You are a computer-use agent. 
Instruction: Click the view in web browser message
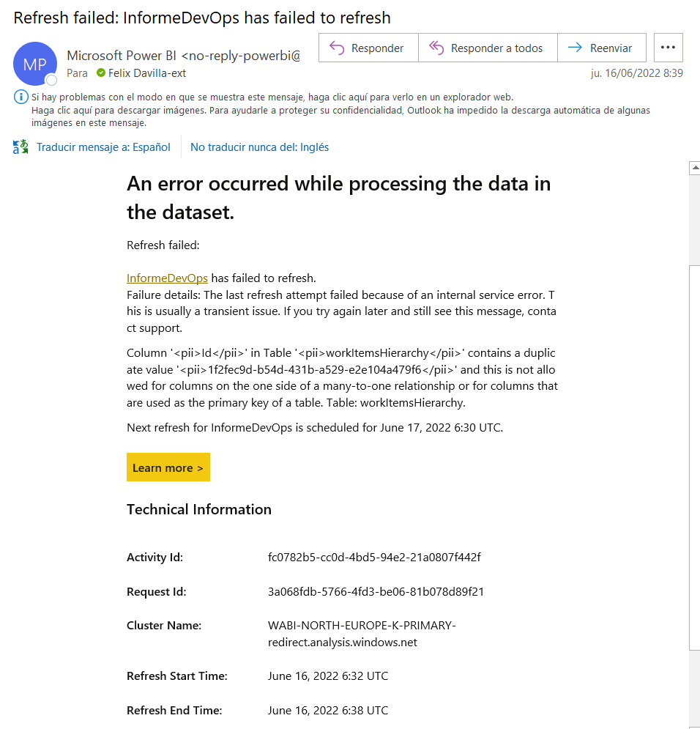272,97
